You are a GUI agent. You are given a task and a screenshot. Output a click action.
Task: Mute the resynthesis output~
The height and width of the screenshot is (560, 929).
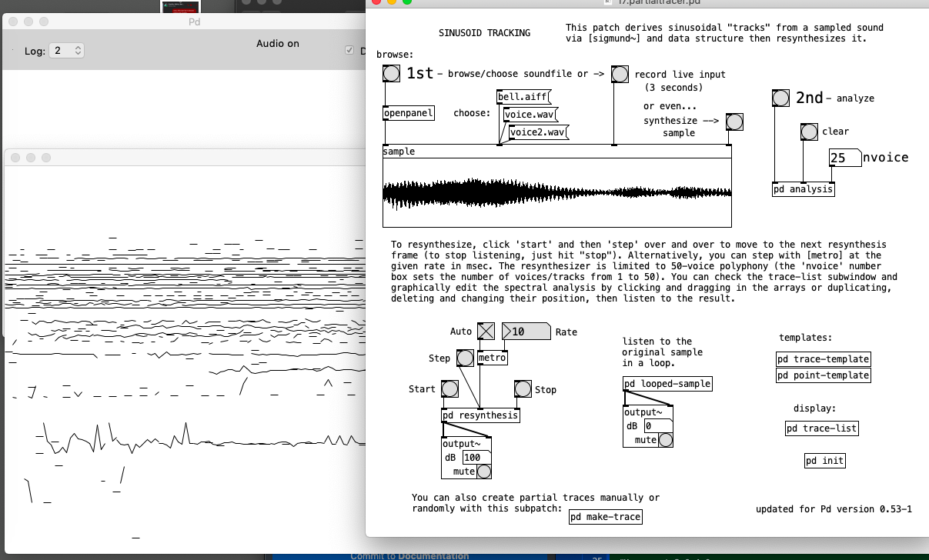pyautogui.click(x=483, y=472)
